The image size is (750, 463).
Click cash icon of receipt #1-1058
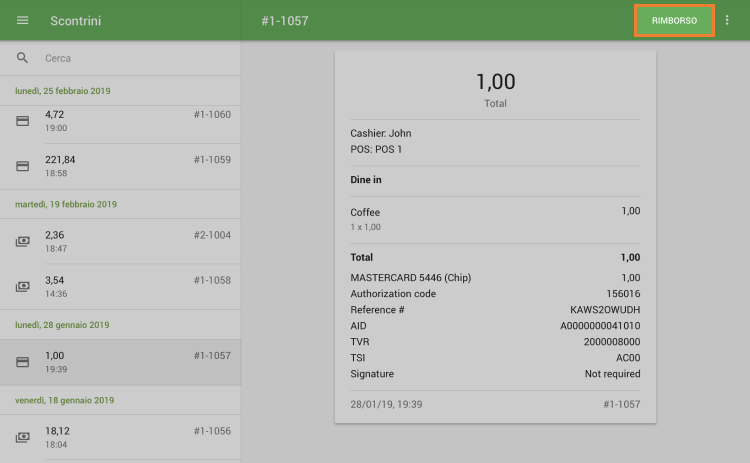pyautogui.click(x=23, y=286)
